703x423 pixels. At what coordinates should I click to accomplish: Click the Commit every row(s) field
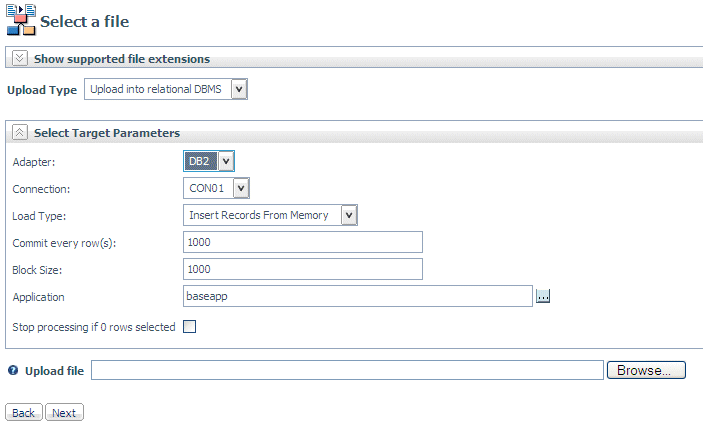[303, 242]
